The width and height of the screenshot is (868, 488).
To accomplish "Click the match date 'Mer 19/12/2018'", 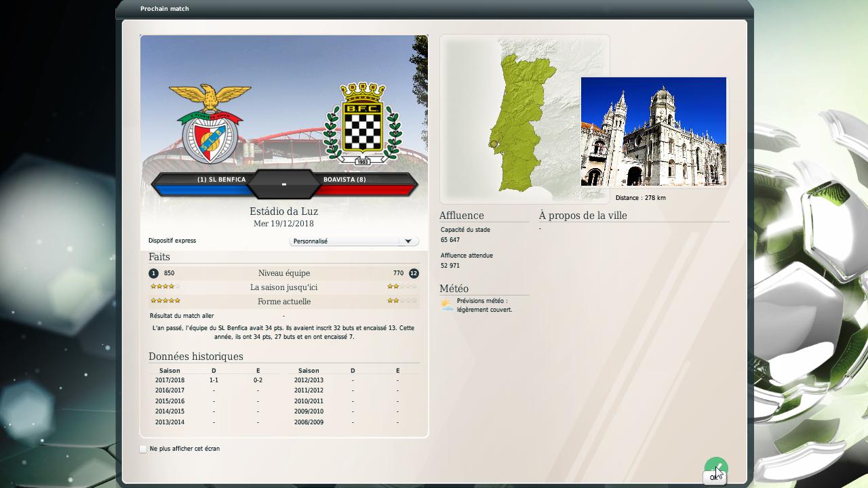I will tap(283, 224).
